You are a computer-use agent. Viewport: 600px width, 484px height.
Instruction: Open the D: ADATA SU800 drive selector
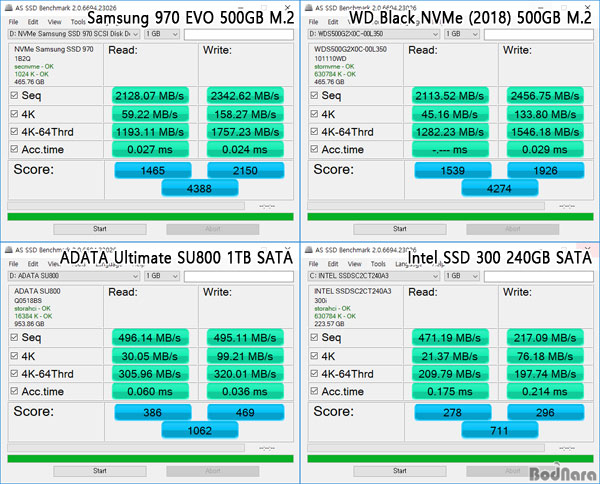[x=72, y=275]
